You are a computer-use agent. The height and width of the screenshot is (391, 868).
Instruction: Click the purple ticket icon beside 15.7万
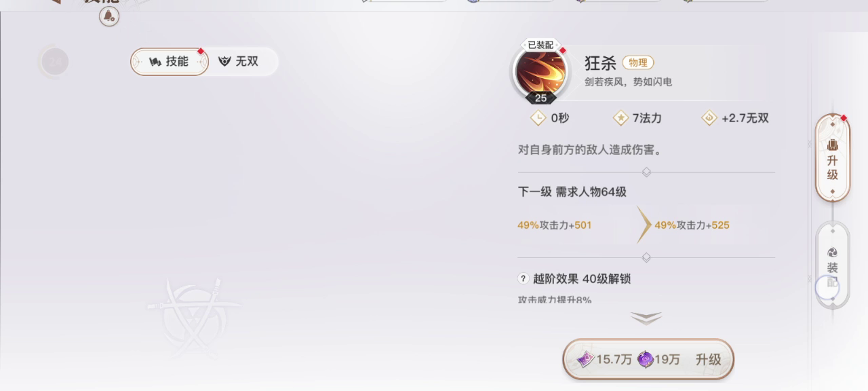(585, 359)
